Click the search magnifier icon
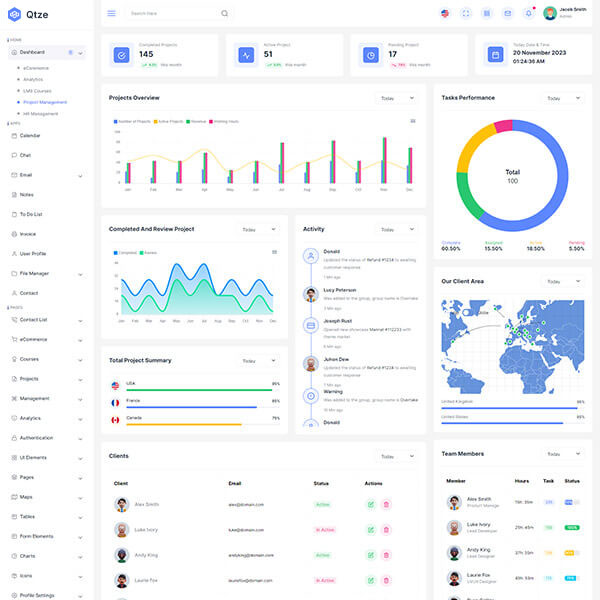 (224, 13)
